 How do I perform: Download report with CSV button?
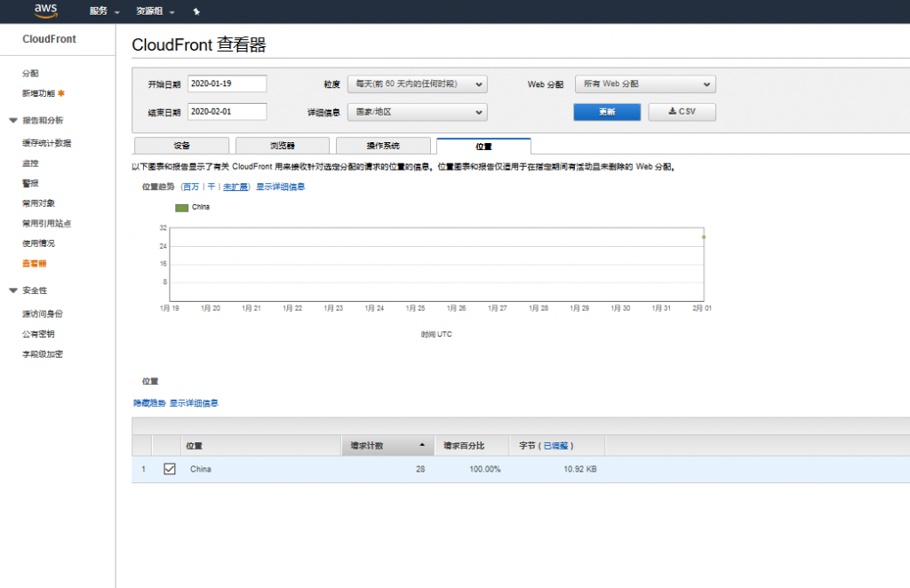click(x=682, y=112)
